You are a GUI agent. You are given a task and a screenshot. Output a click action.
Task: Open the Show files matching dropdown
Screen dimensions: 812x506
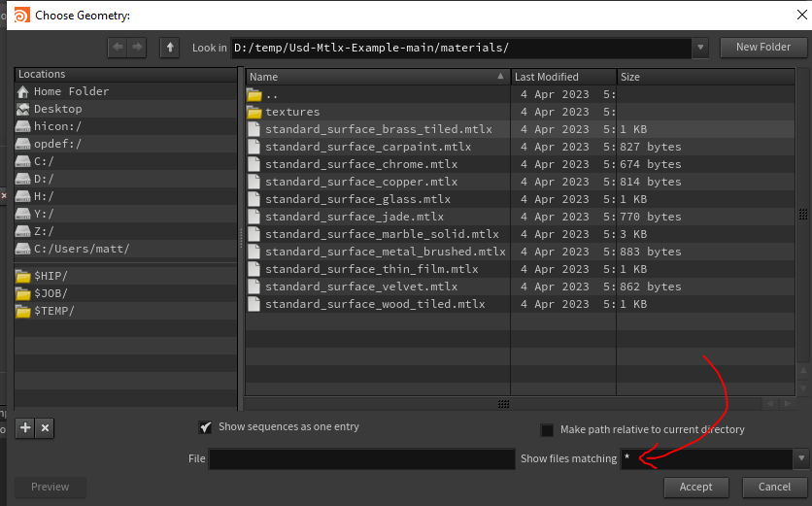pos(801,458)
